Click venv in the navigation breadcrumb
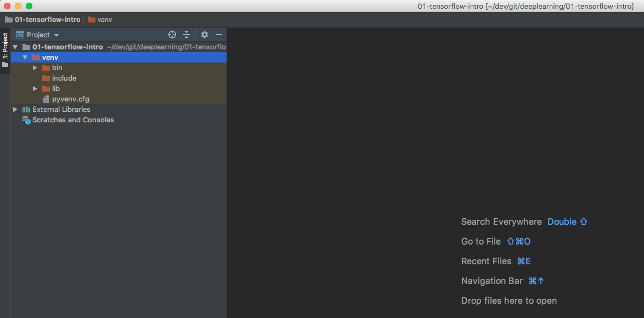The height and width of the screenshot is (318, 644). (104, 20)
